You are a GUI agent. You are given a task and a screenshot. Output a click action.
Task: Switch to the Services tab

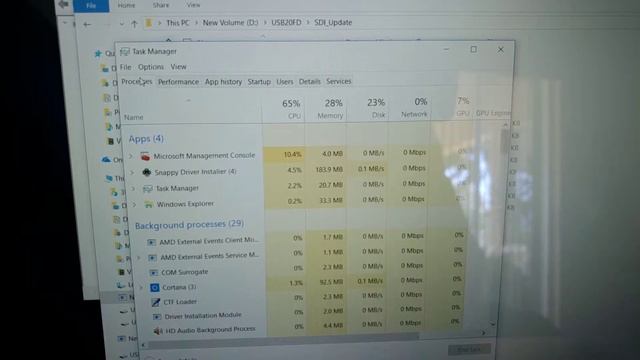[x=339, y=81]
